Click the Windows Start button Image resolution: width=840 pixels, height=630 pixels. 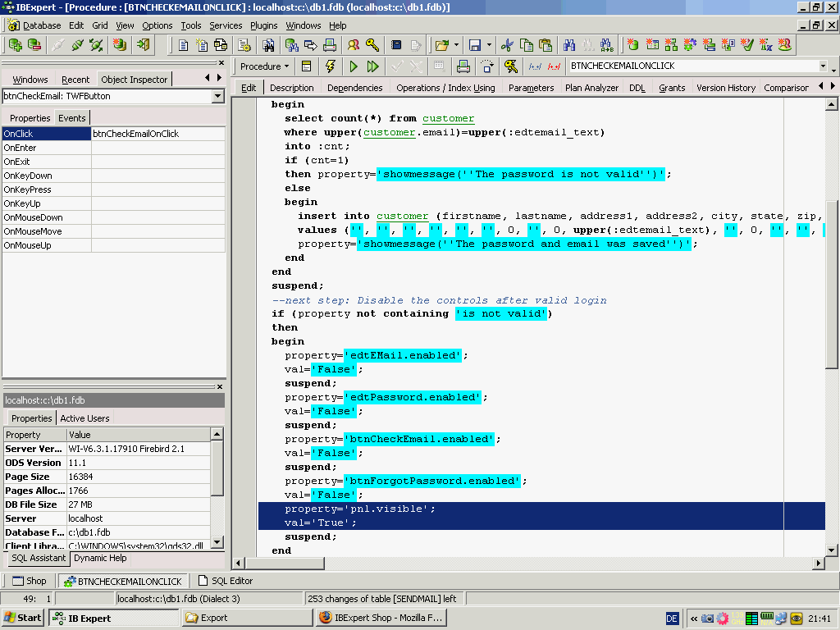[x=23, y=618]
